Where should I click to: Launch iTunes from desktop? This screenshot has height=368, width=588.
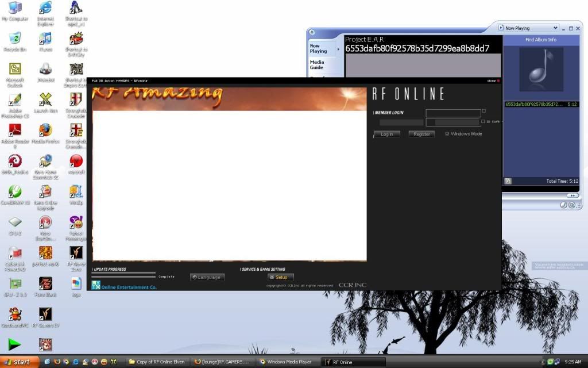tap(45, 41)
